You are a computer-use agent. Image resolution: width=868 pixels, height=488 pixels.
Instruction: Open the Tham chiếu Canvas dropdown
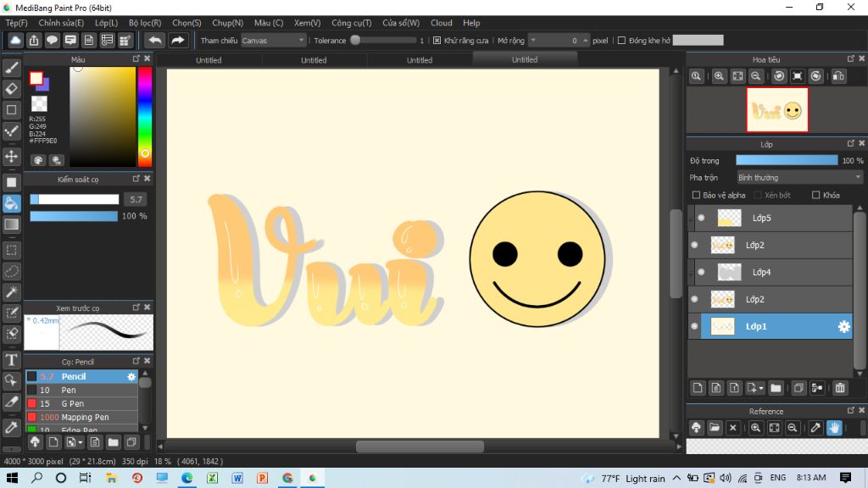[x=273, y=40]
